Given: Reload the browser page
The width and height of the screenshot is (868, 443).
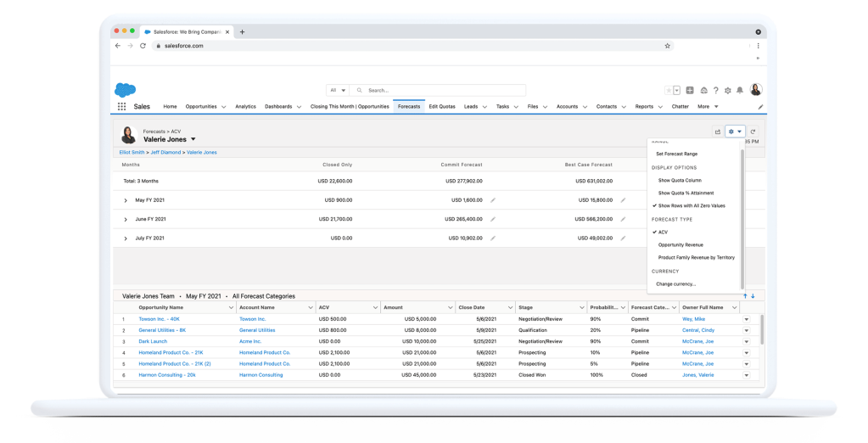Looking at the screenshot, I should pyautogui.click(x=143, y=46).
